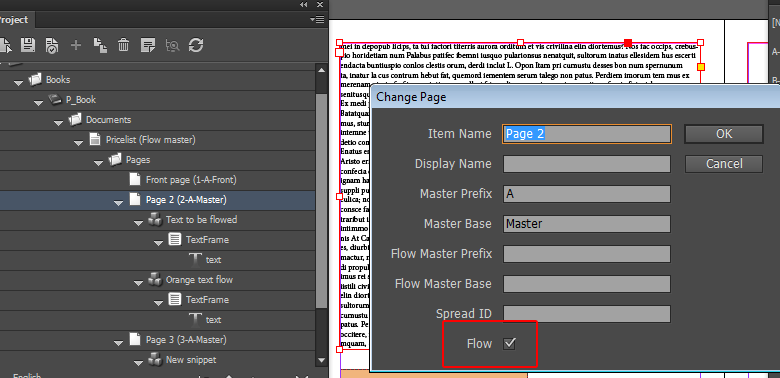
Task: Collapse the Pricelist (Flow master) node
Action: click(x=79, y=143)
